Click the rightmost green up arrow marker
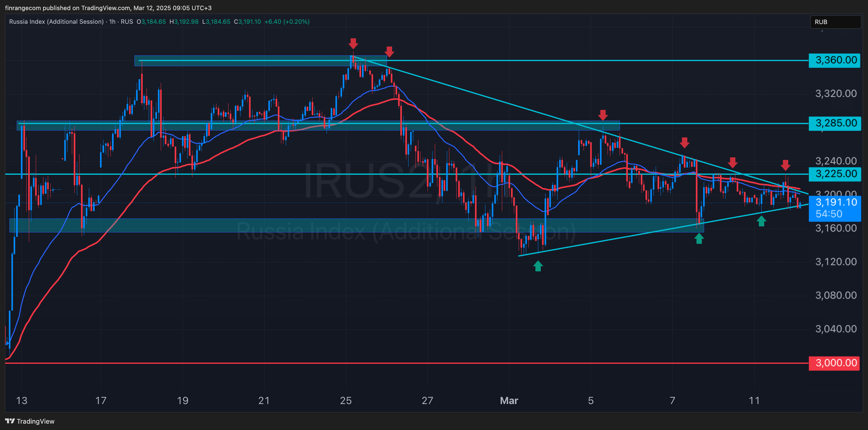 pos(762,221)
